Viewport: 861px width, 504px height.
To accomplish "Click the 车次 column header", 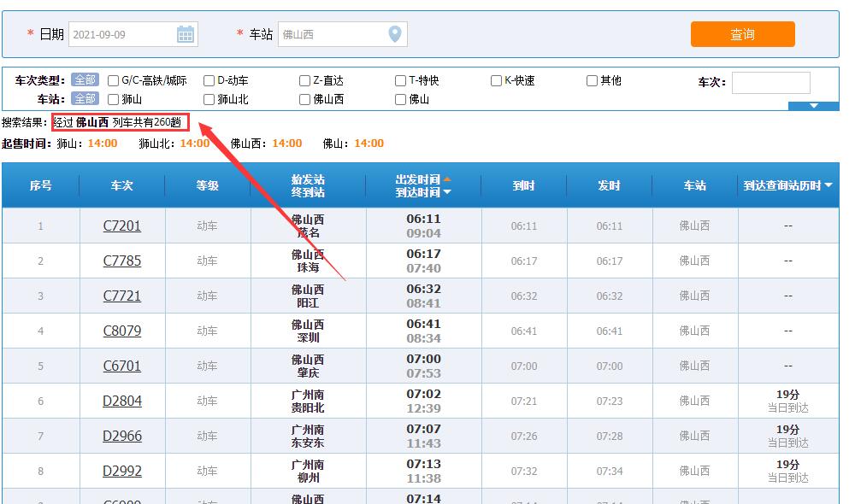I will [122, 185].
